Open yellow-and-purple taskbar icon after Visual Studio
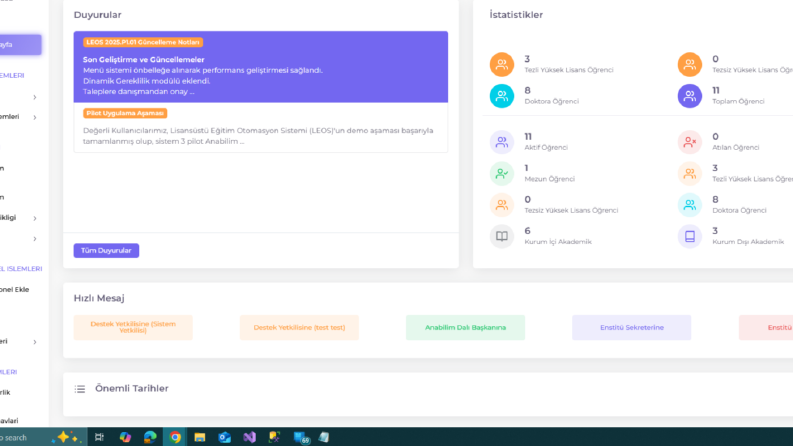The width and height of the screenshot is (793, 446). coord(275,437)
